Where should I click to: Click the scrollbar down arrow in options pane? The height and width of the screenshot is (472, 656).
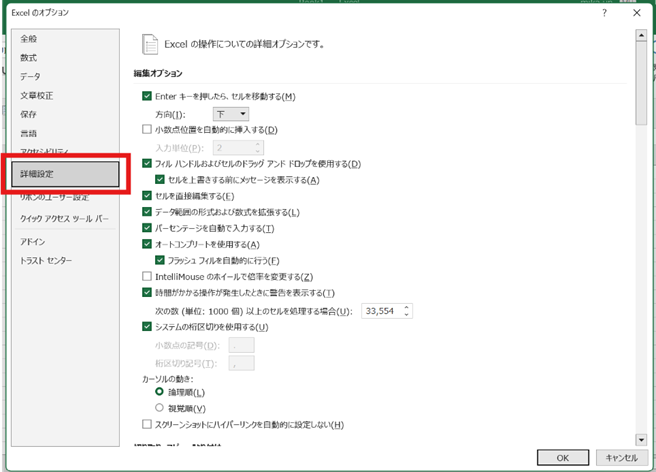(x=640, y=439)
